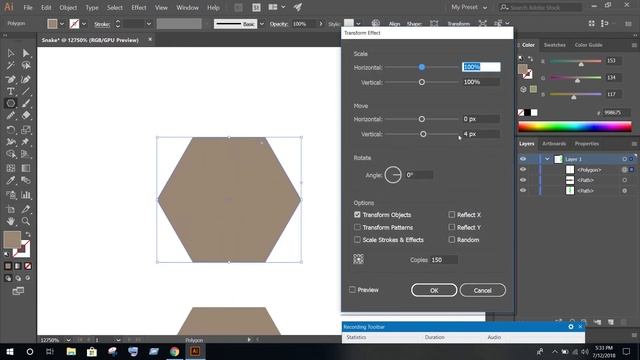Select the Paintbrush tool
The width and height of the screenshot is (640, 360).
click(26, 103)
